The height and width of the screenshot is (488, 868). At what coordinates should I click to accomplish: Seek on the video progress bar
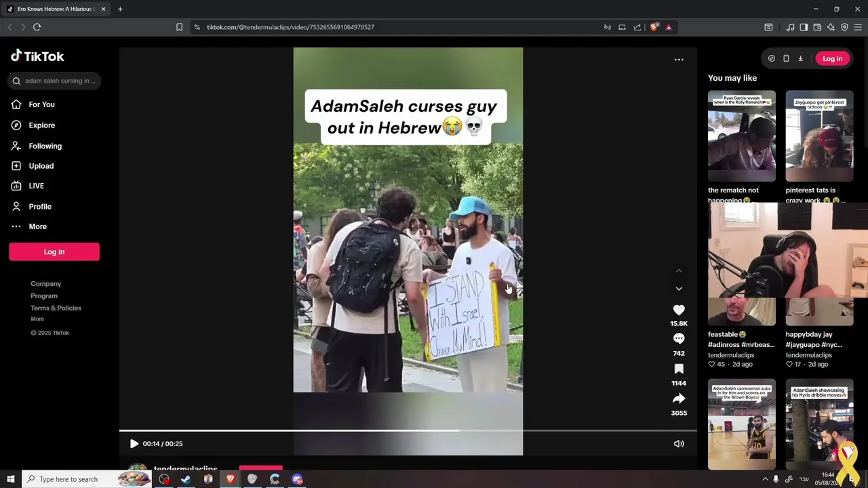coord(408,430)
